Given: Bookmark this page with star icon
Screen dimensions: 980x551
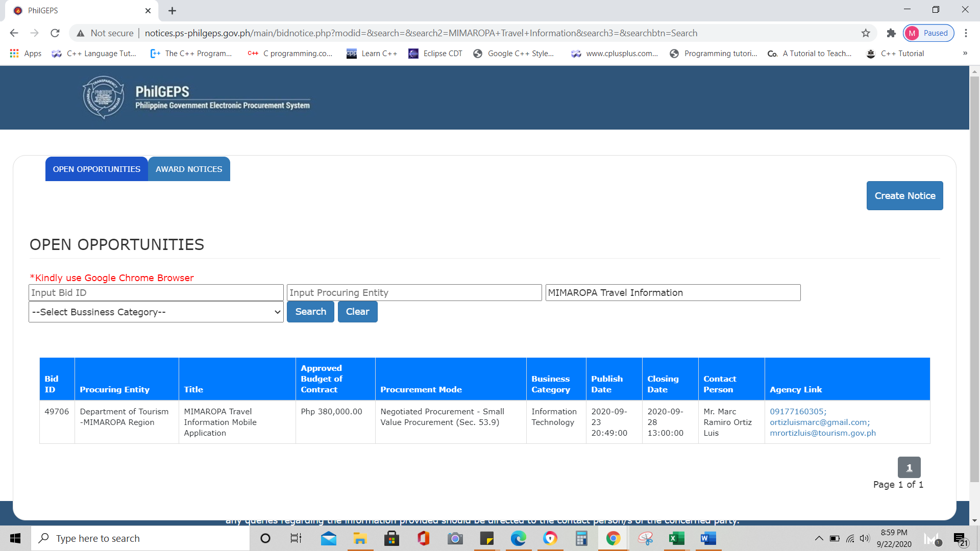Looking at the screenshot, I should (x=866, y=33).
